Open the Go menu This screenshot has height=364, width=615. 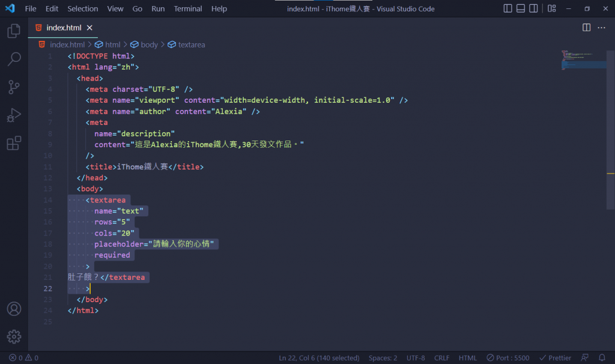138,8
